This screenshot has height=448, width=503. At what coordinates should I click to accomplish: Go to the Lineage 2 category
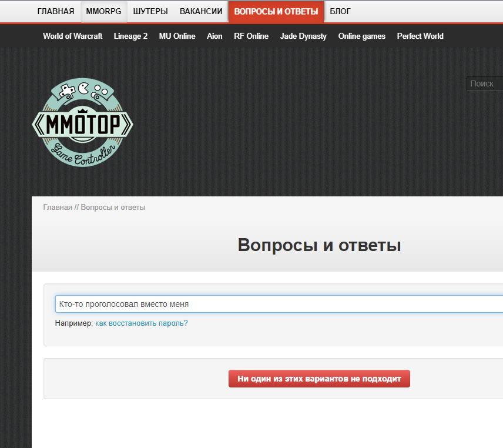130,36
